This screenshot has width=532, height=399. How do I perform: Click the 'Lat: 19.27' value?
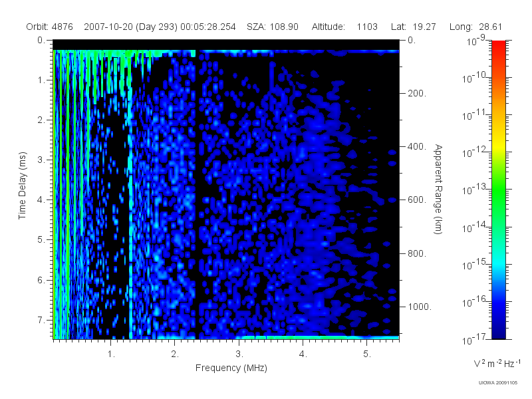click(x=413, y=27)
